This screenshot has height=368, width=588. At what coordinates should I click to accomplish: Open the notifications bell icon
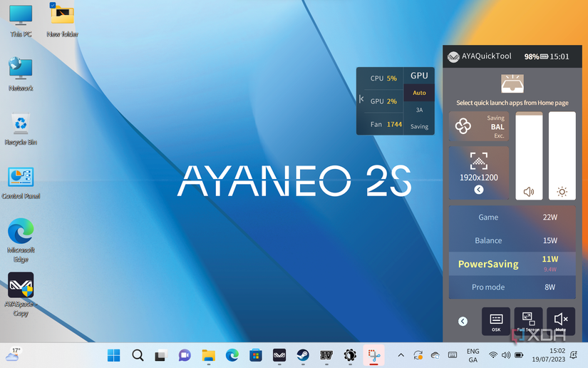point(573,355)
